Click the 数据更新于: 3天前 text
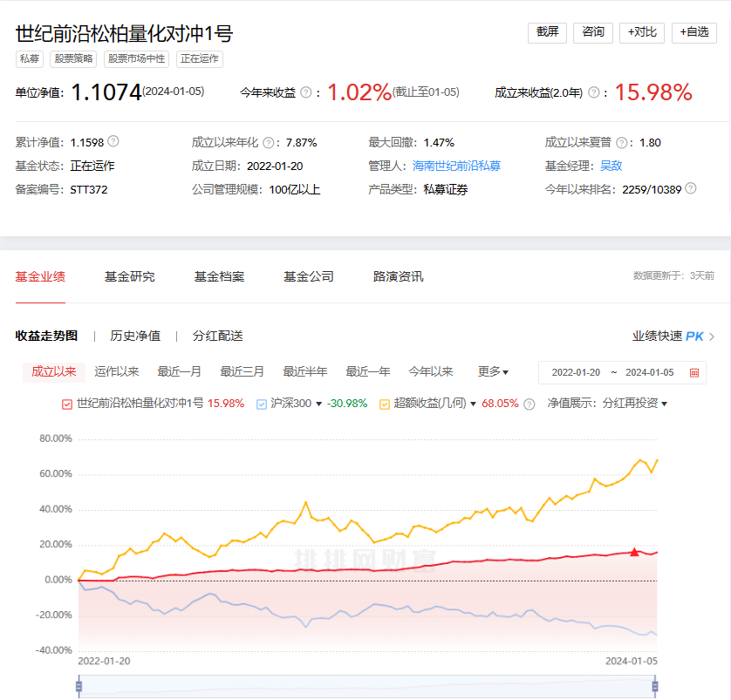The width and height of the screenshot is (731, 700). click(673, 275)
